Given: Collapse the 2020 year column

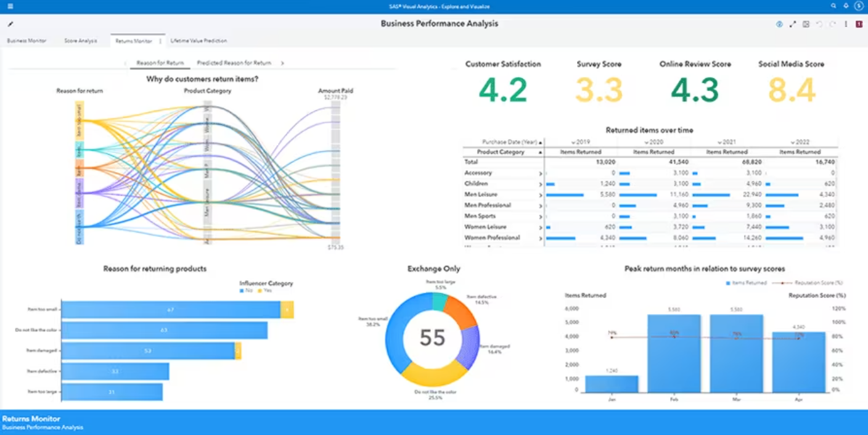Looking at the screenshot, I should 647,142.
